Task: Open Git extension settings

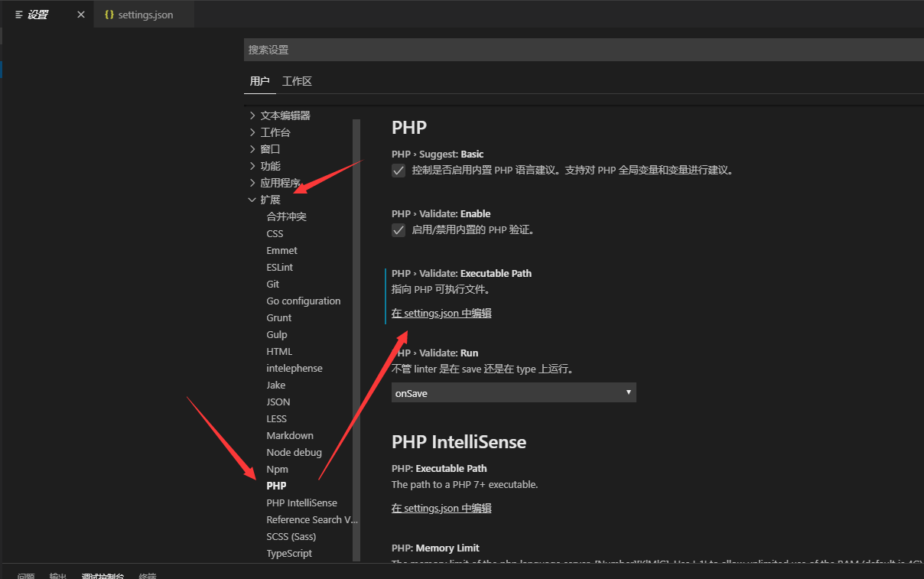Action: point(272,284)
